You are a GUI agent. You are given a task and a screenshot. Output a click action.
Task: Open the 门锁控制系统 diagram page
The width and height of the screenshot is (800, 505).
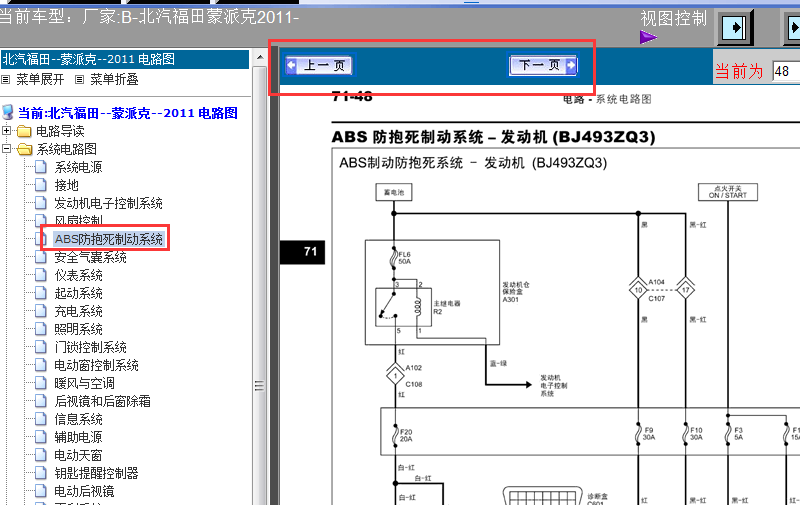pos(90,347)
